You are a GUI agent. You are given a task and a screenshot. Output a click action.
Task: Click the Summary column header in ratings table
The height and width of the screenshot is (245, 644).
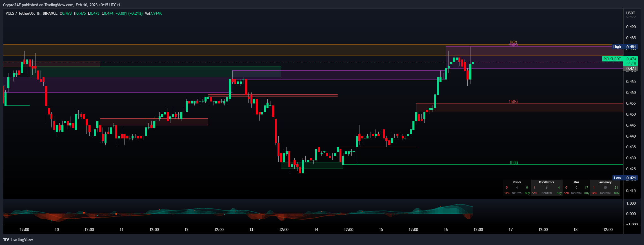[605, 182]
